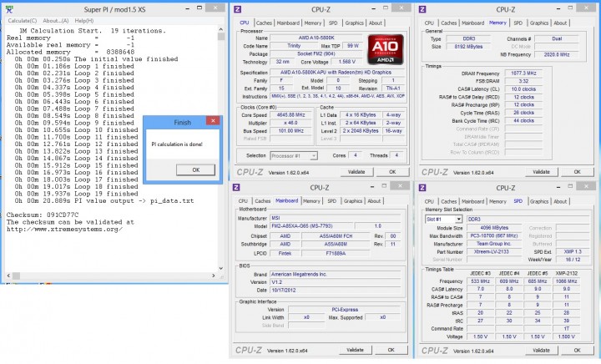Select the About tab in the SPD window

pos(560,201)
